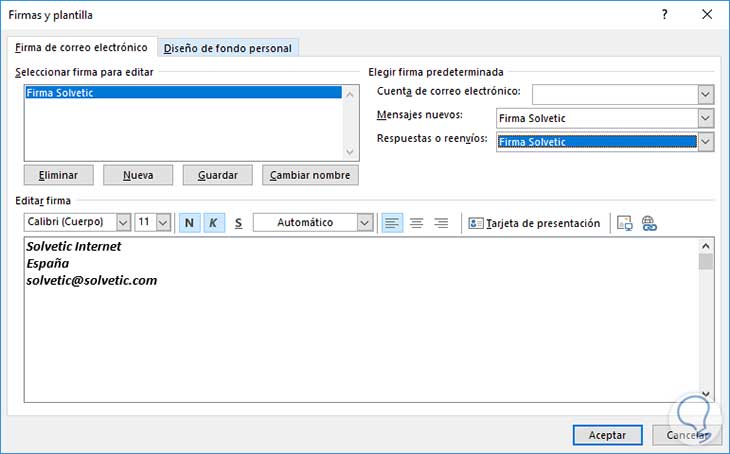Expand the Cuenta de correo electrónico dropdown
Image resolution: width=730 pixels, height=454 pixels.
pyautogui.click(x=706, y=94)
